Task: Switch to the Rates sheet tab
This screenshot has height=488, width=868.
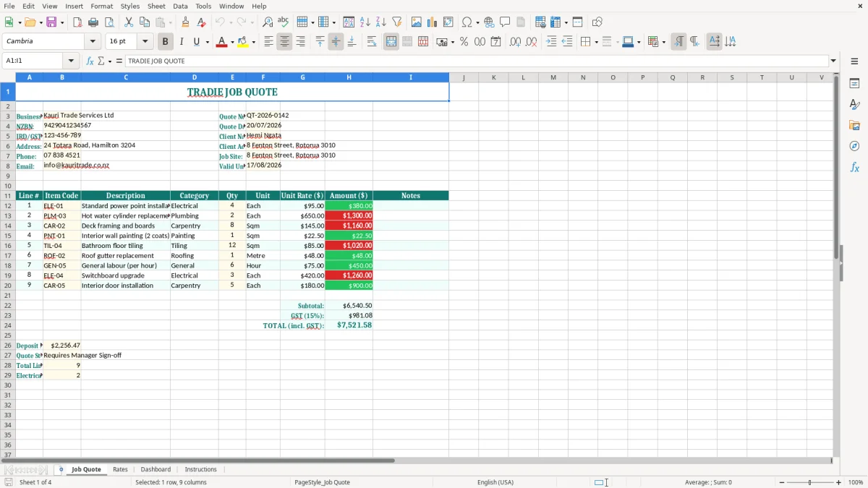Action: pyautogui.click(x=120, y=469)
